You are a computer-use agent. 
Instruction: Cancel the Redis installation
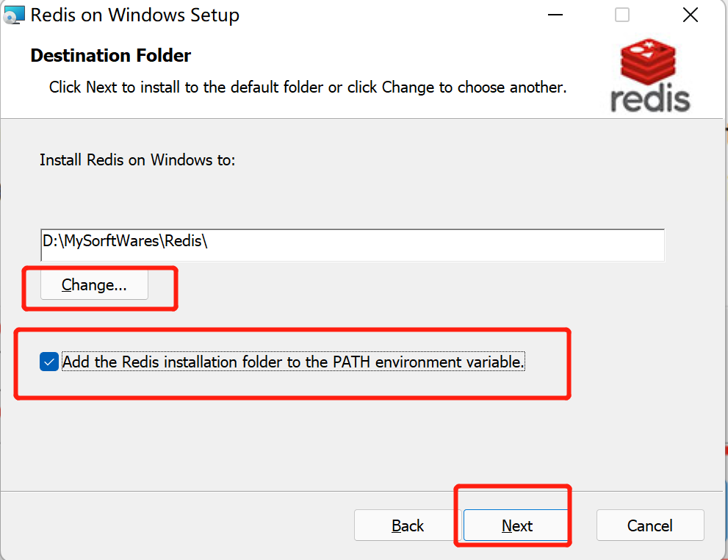pyautogui.click(x=650, y=525)
